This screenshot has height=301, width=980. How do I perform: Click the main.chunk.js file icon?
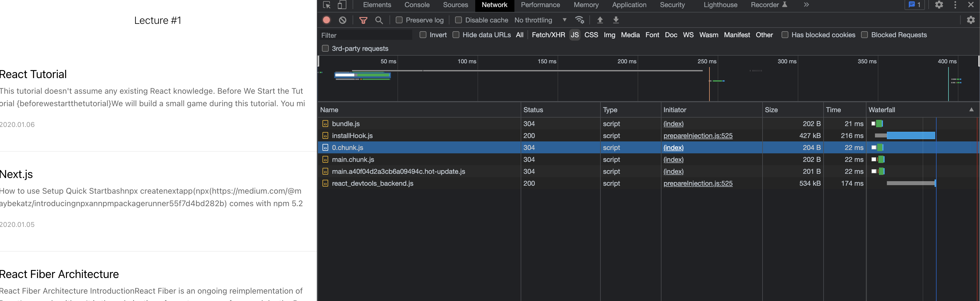(325, 159)
